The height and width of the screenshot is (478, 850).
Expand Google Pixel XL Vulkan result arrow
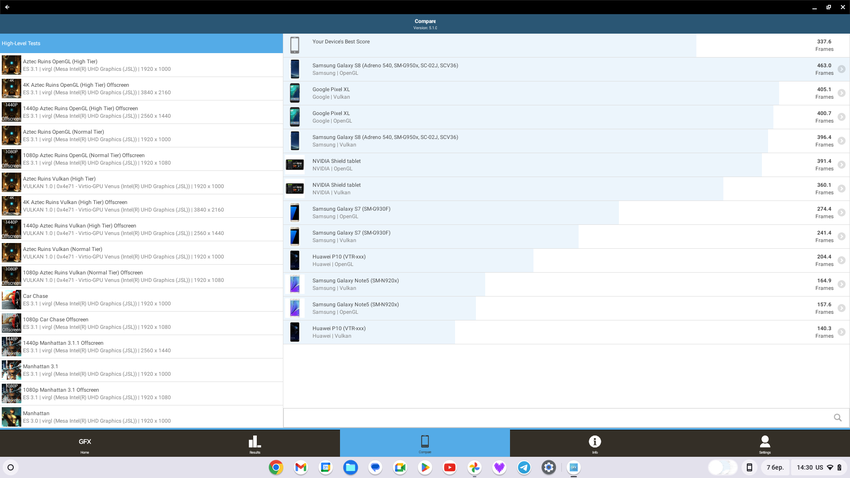(841, 93)
